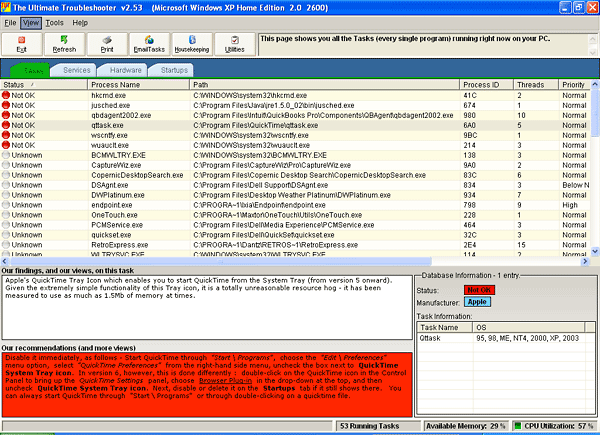Click the red status icon for jusched.exe
Viewport: 600px width, 435px height.
coord(6,105)
